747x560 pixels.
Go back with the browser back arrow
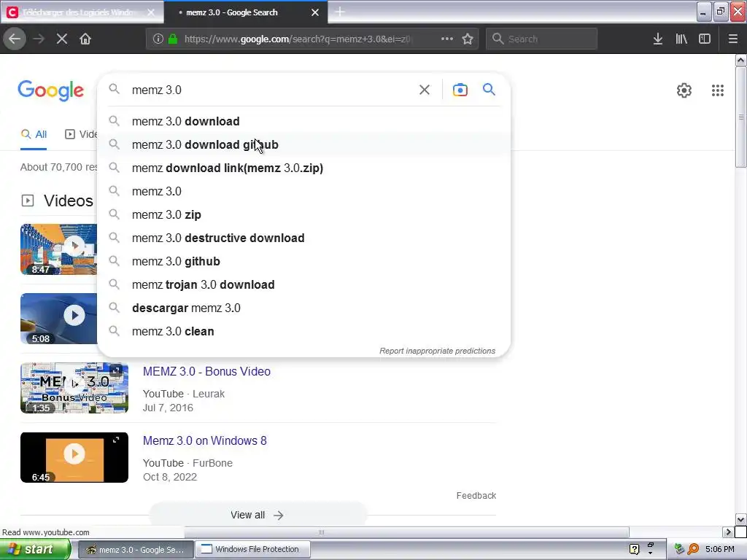[x=15, y=39]
